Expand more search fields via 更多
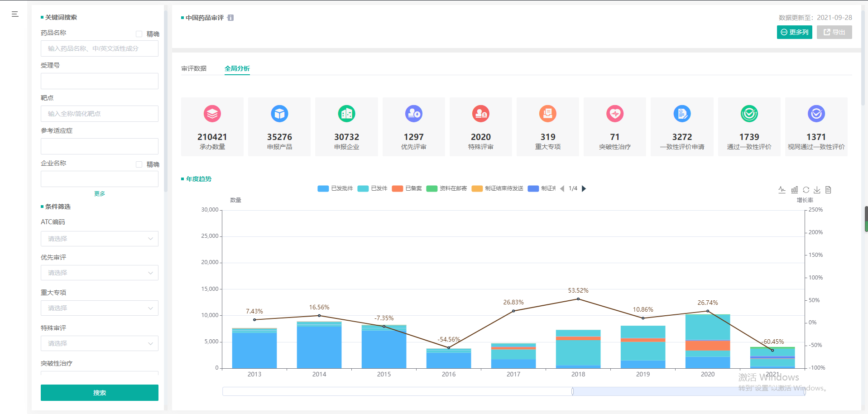 click(100, 193)
